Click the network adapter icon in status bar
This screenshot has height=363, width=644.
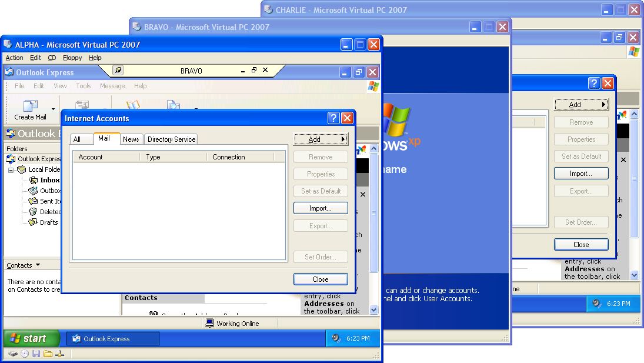59,354
